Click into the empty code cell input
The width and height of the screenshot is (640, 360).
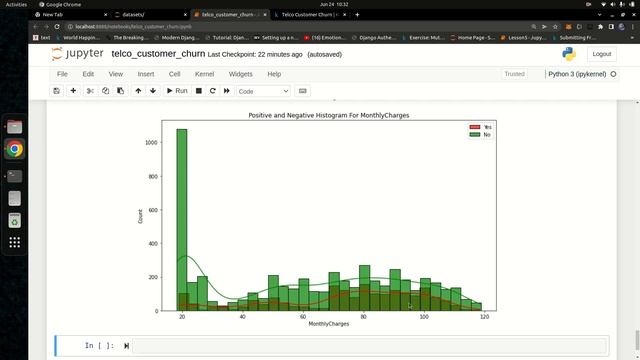pyautogui.click(x=369, y=346)
